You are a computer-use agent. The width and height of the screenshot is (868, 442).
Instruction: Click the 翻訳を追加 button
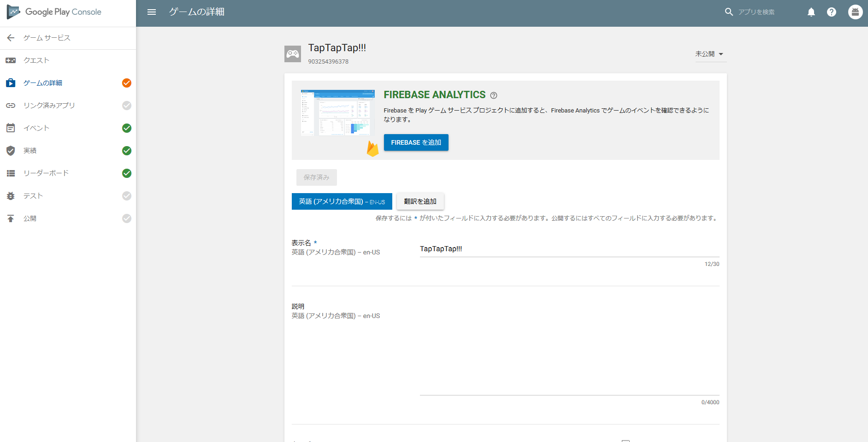coord(420,201)
